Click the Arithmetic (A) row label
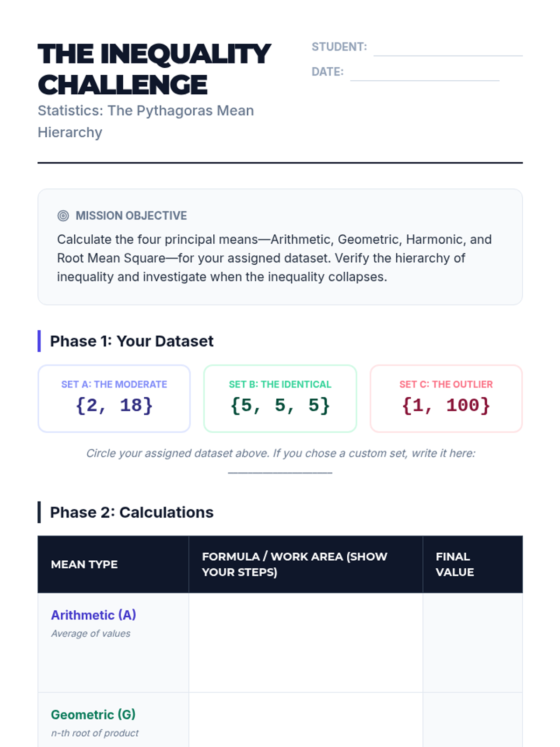560x747 pixels. 93,615
